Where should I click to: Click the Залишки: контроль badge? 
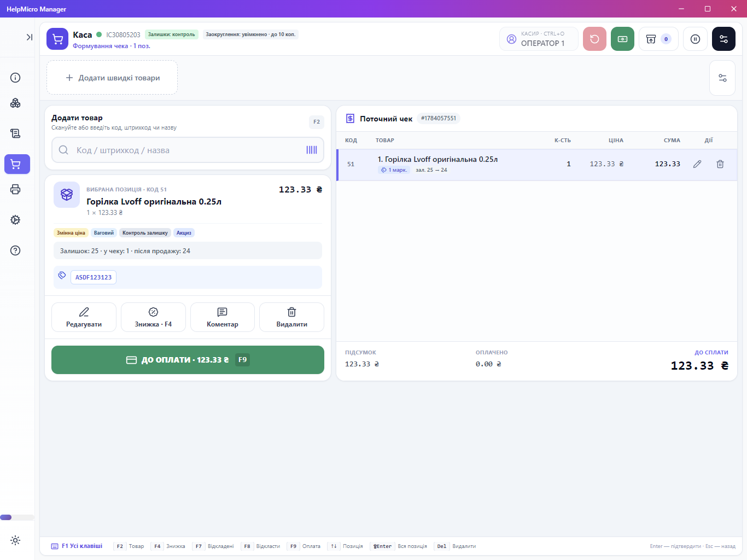[172, 34]
